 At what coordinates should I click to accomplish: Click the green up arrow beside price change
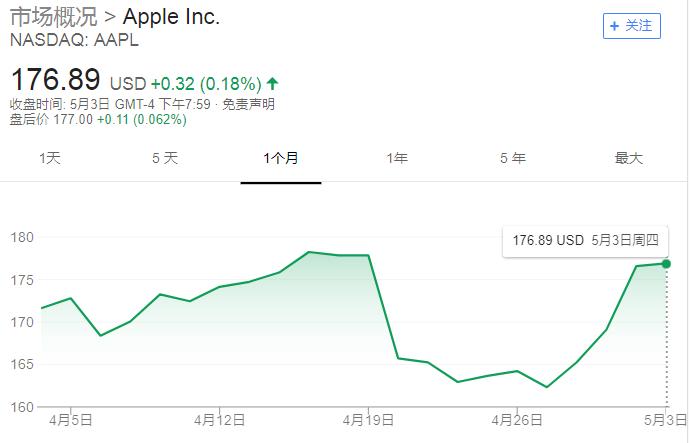[x=273, y=82]
